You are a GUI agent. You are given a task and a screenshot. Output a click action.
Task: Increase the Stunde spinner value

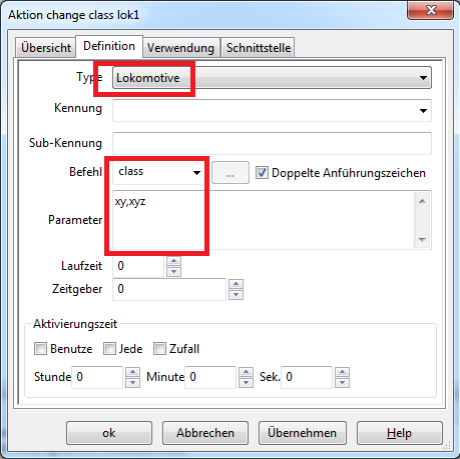(133, 372)
